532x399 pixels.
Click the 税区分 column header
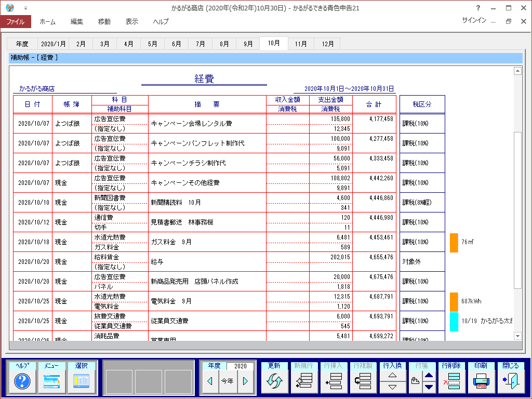click(422, 104)
